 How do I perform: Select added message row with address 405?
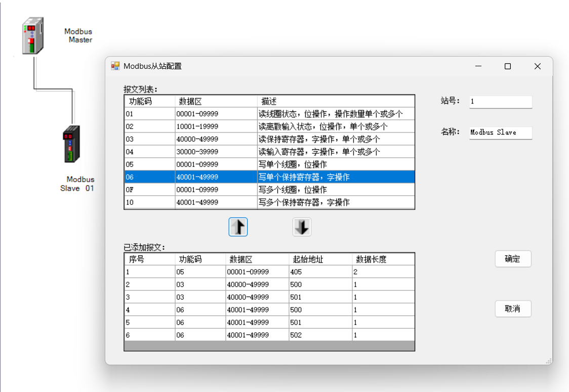click(x=269, y=272)
